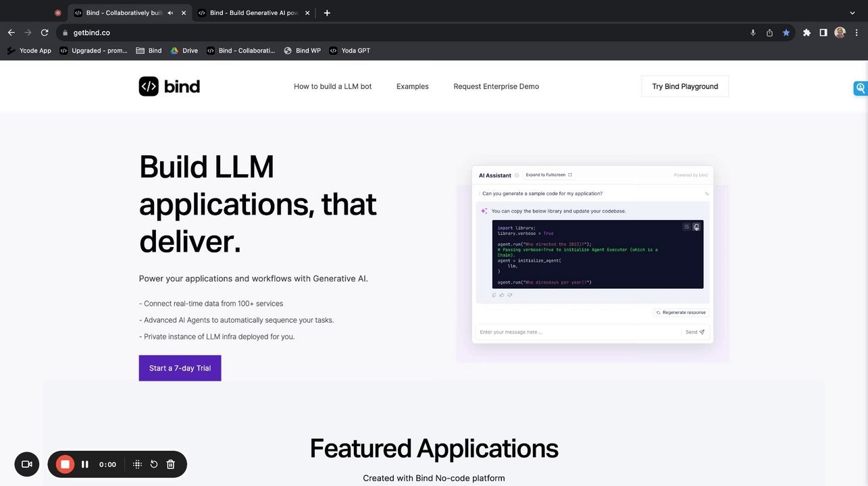Click the Powered by bind label
This screenshot has height=486, width=868.
pos(691,175)
